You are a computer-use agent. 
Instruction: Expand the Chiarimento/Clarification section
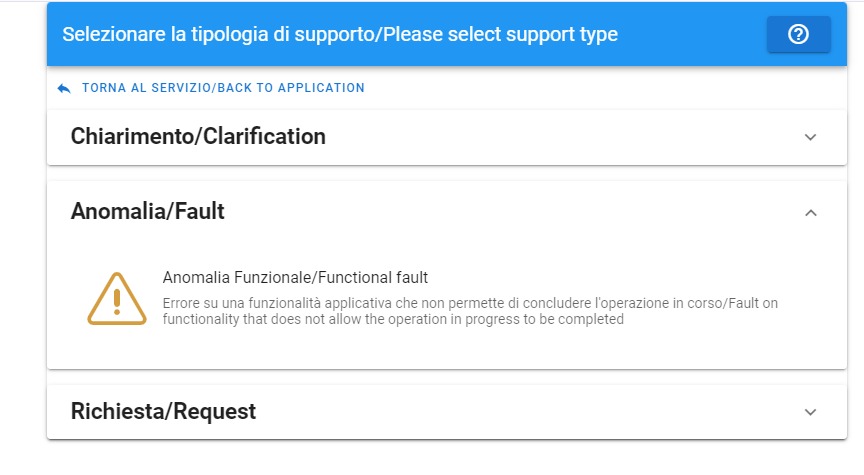[447, 137]
